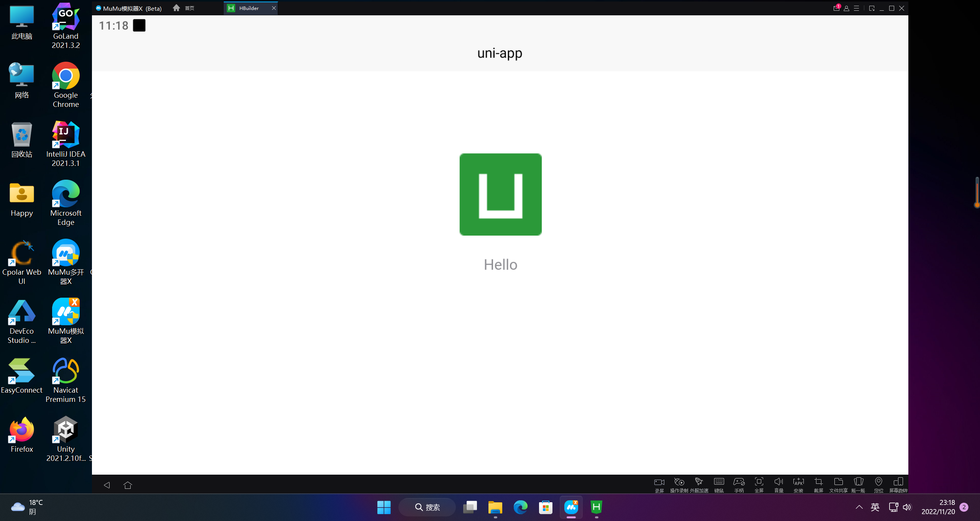Image resolution: width=980 pixels, height=521 pixels.
Task: Open MuMu模拟器X desktop shortcut
Action: coord(66,321)
